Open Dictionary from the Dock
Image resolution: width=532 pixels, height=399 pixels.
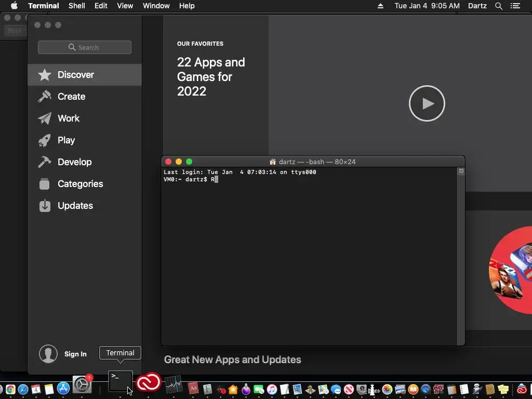(193, 389)
